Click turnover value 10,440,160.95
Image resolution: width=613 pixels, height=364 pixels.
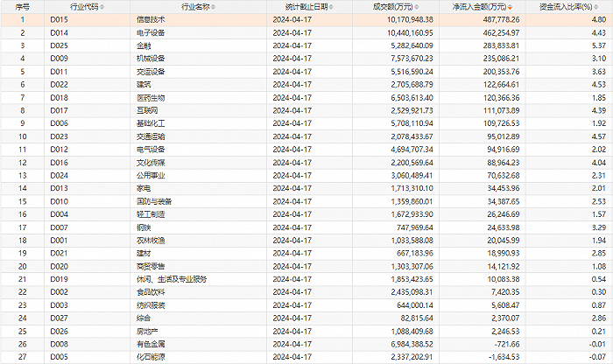(x=410, y=32)
